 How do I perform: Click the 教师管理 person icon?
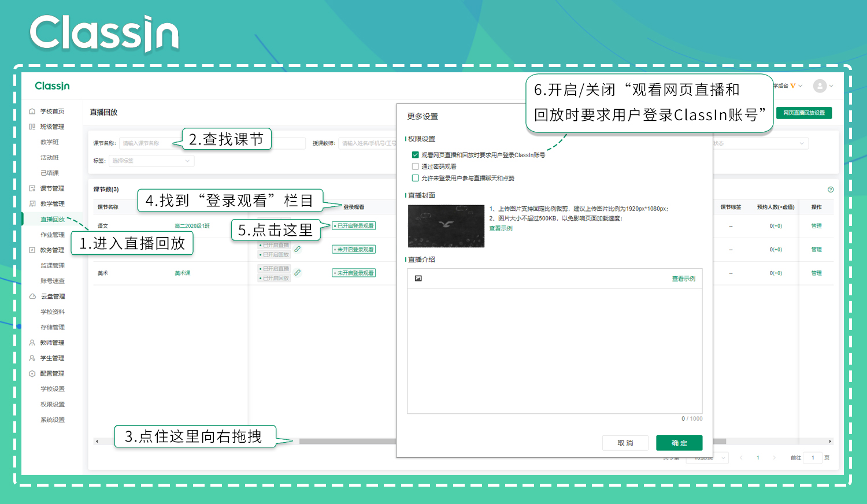(32, 343)
